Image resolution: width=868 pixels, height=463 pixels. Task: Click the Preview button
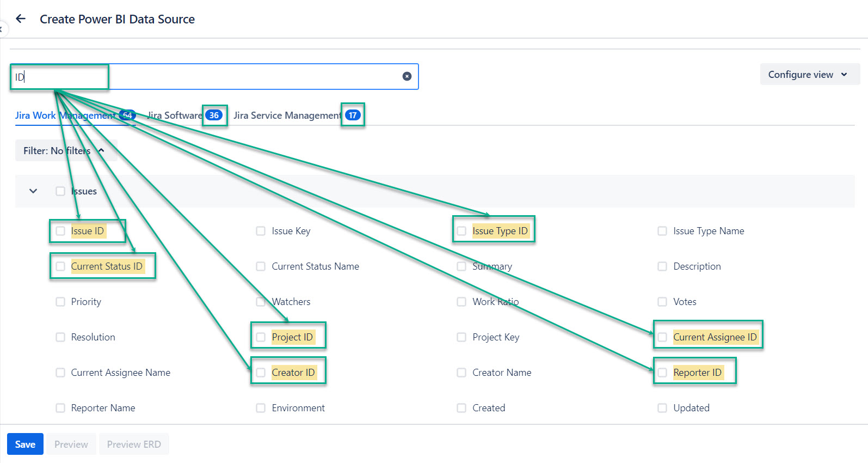click(71, 444)
